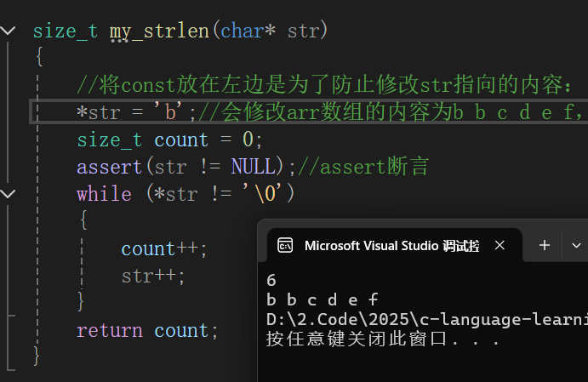Click the const comment line in green
588x382 pixels.
click(x=324, y=84)
